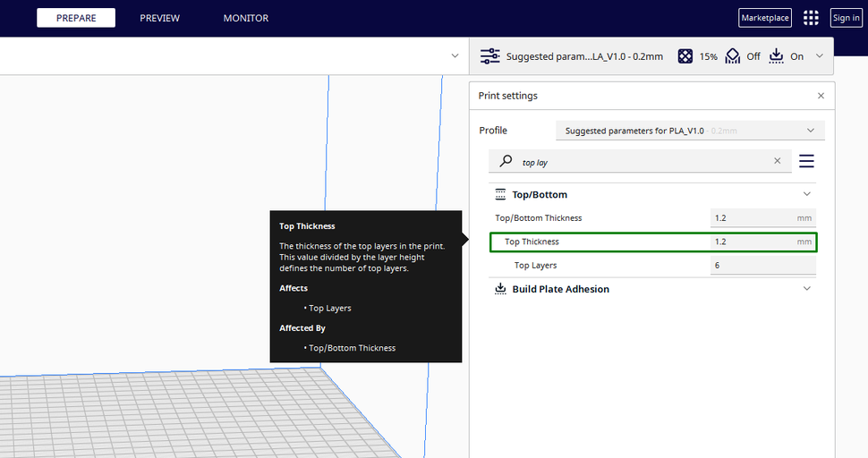
Task: Click the adhesion On icon
Action: [776, 55]
